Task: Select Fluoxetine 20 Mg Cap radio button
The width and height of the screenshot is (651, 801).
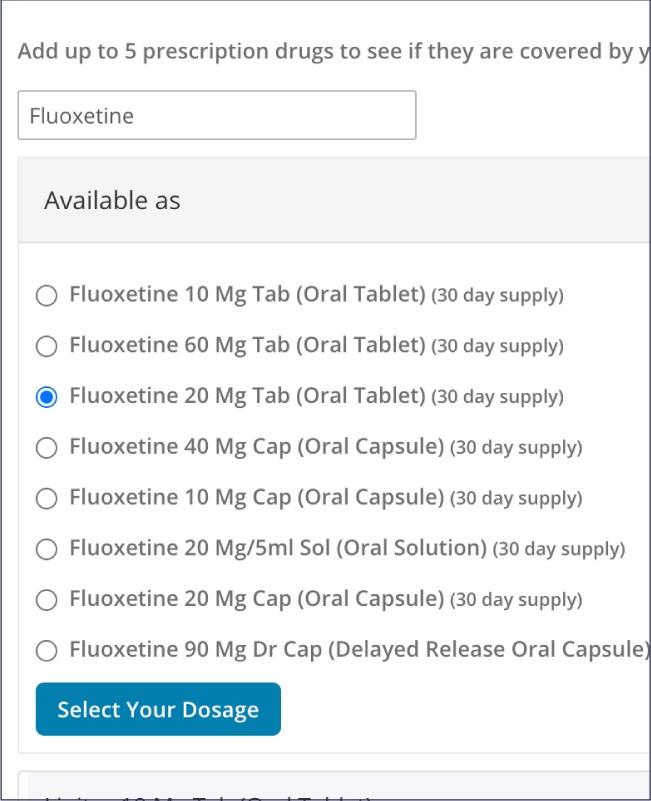Action: click(47, 600)
